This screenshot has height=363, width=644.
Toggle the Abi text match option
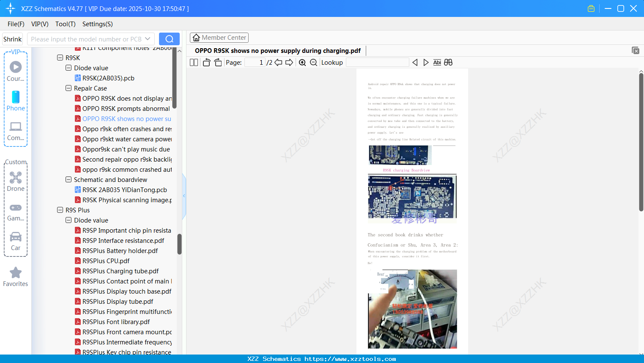[437, 63]
